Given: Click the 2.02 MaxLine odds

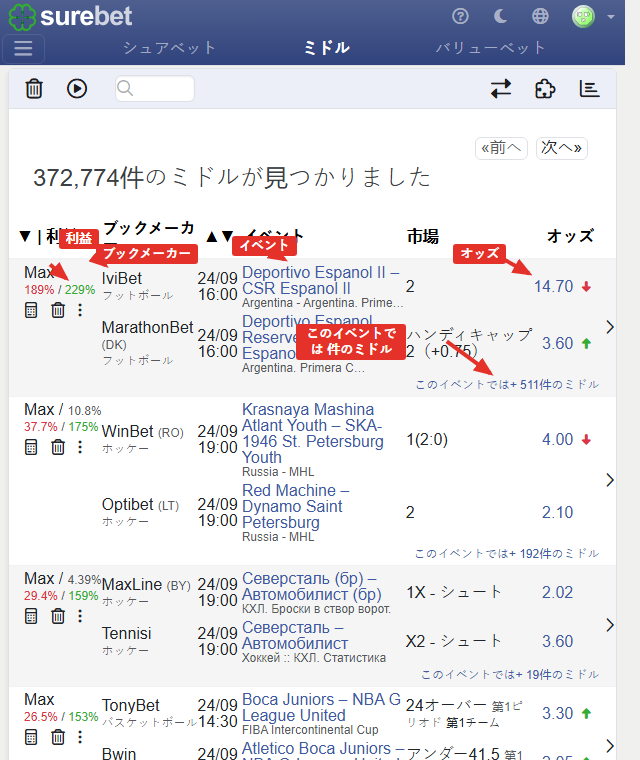Looking at the screenshot, I should point(558,592).
